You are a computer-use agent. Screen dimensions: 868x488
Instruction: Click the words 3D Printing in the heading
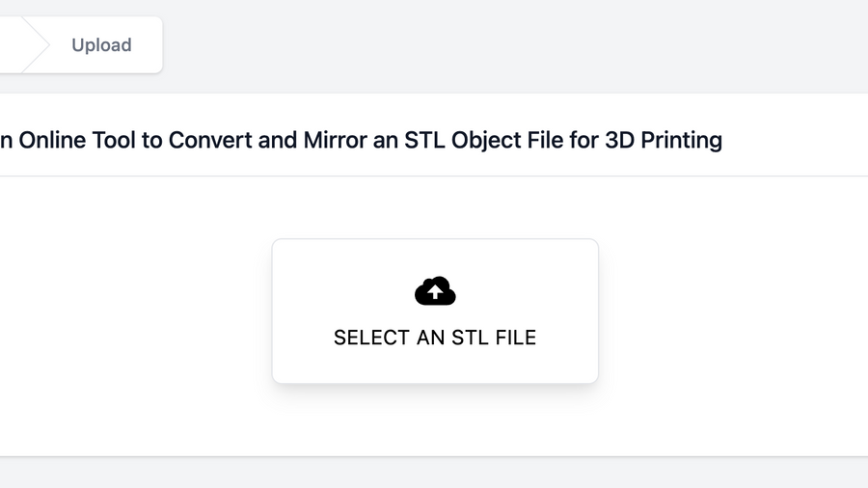[x=664, y=140]
